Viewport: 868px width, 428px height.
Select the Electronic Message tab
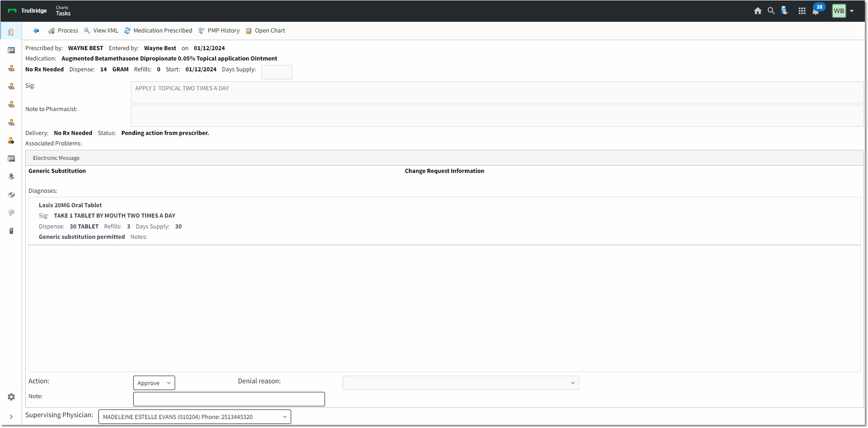click(56, 158)
